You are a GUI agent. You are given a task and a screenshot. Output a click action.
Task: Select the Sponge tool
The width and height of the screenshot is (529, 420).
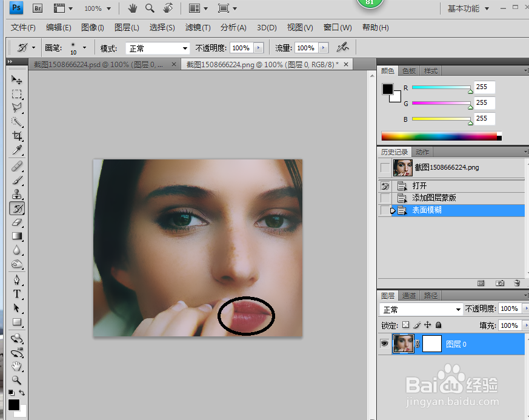click(16, 264)
